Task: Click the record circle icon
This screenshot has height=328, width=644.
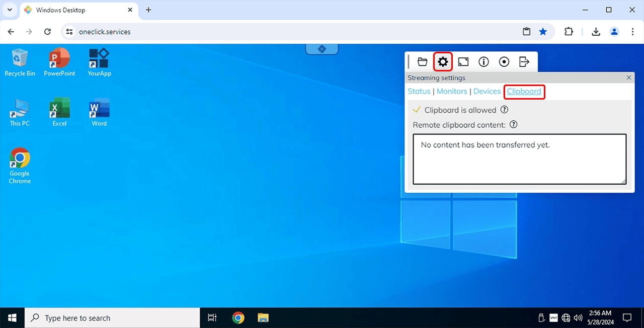Action: (x=504, y=62)
